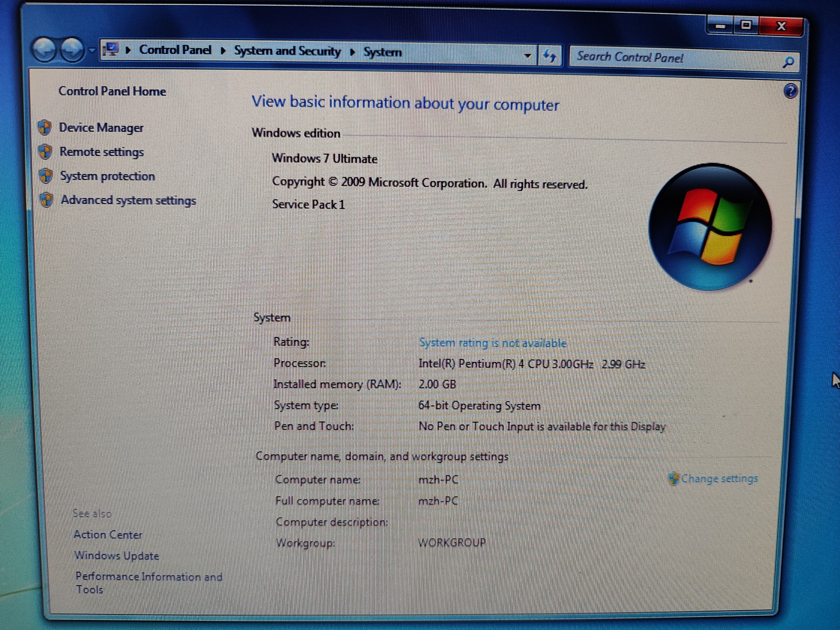Click the Back navigation arrow button

tap(44, 50)
